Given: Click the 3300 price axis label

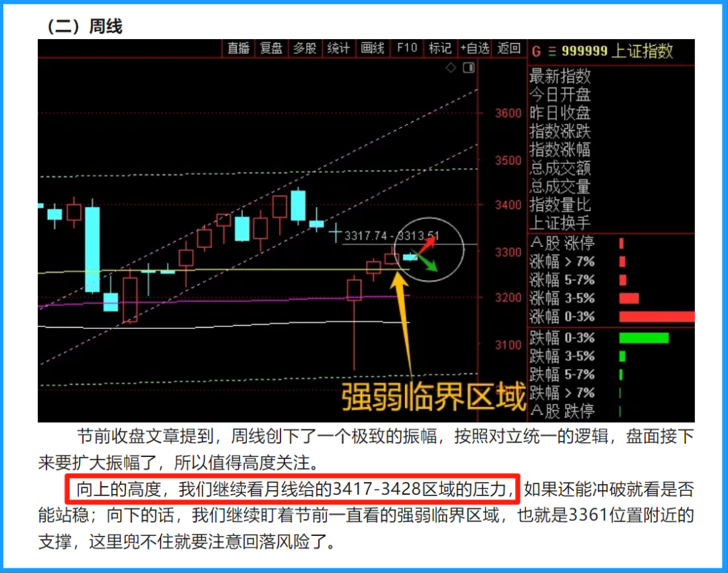Looking at the screenshot, I should 508,253.
